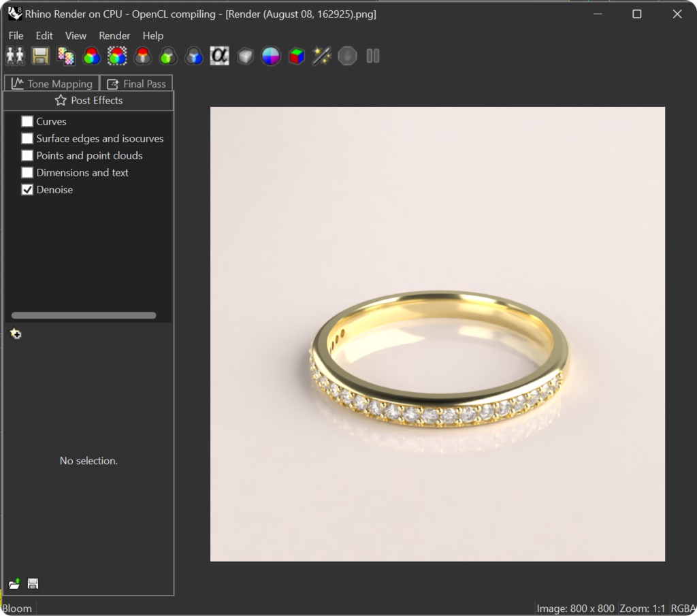The width and height of the screenshot is (697, 616).
Task: Switch to the Tone Mapping tab
Action: (52, 84)
